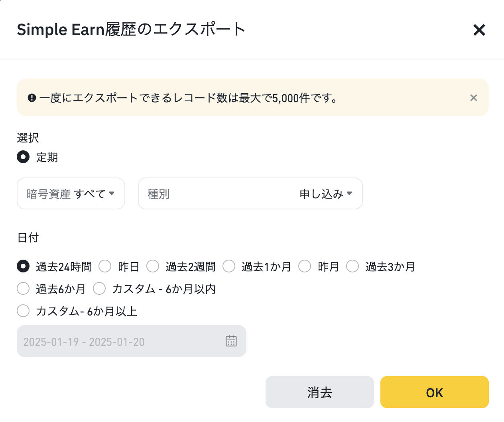This screenshot has width=504, height=422.
Task: Select カスタム- 6か月以上 option
Action: point(23,311)
